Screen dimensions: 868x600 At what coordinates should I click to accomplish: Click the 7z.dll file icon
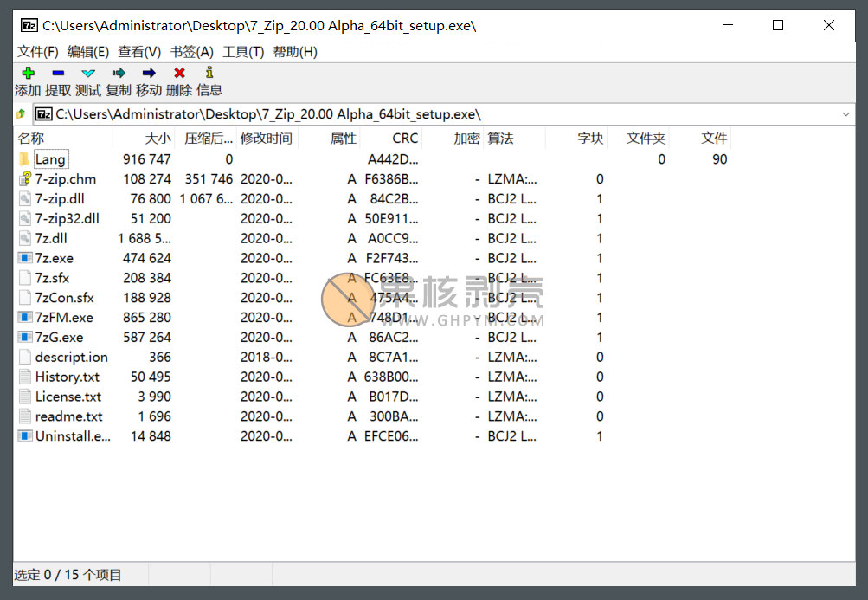(x=24, y=238)
